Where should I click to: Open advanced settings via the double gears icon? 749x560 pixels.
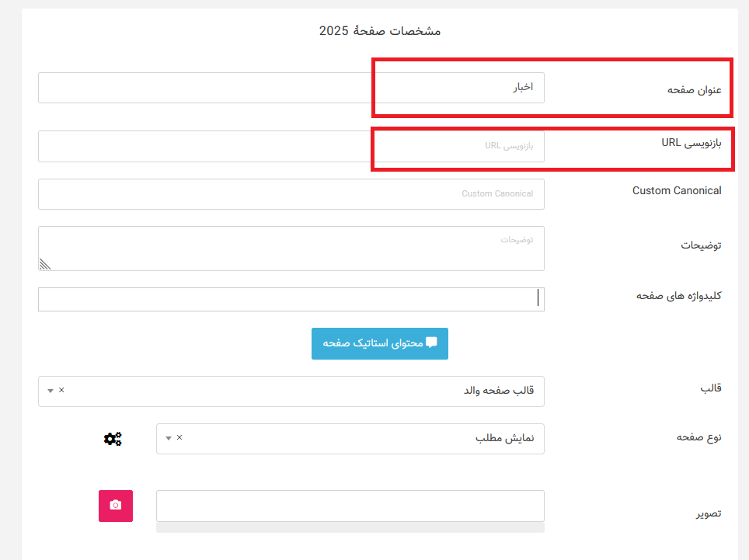113,438
